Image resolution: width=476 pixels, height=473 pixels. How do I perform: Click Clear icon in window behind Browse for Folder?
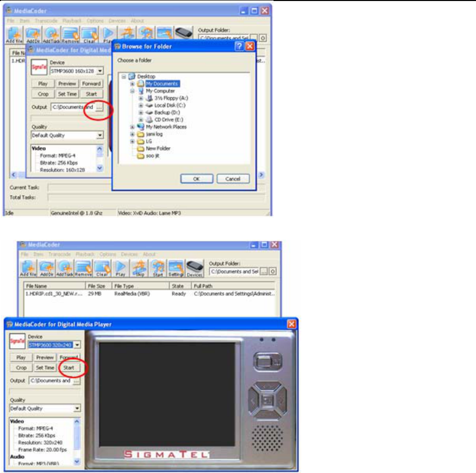point(89,35)
